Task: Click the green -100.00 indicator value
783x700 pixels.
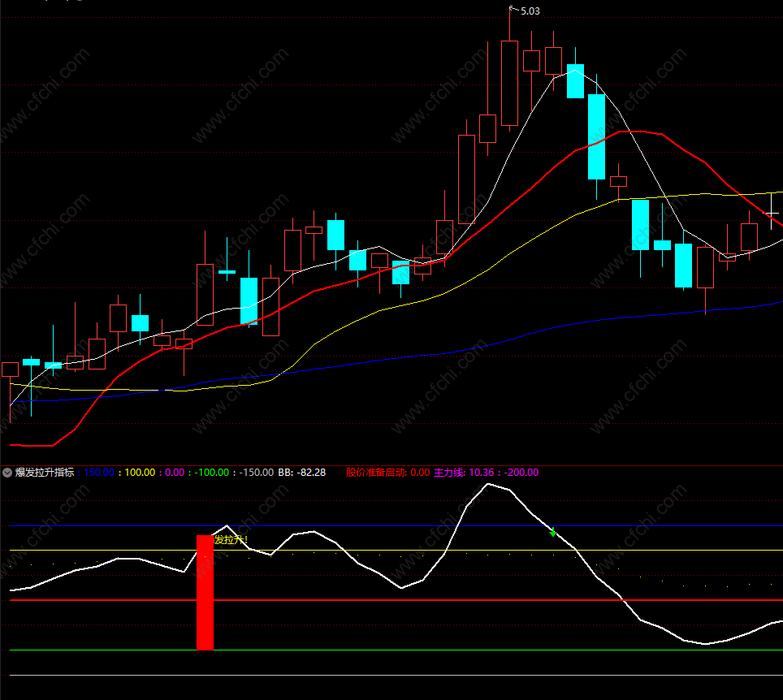Action: click(212, 473)
